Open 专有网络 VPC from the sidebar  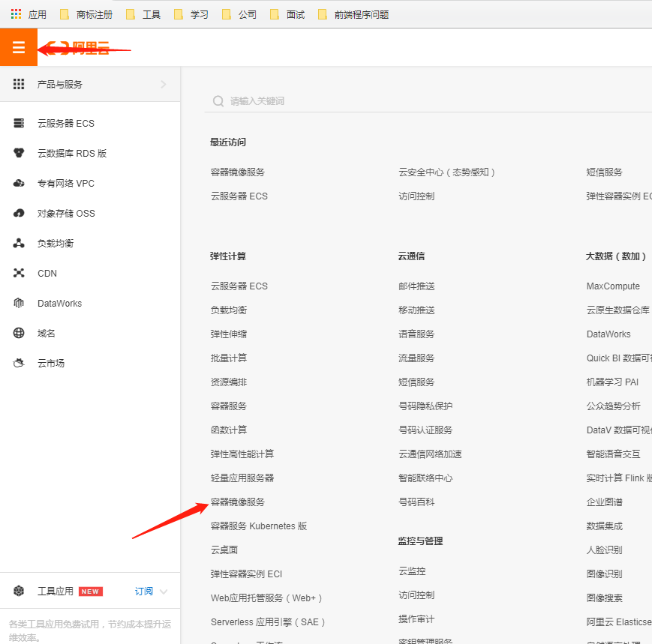coord(66,183)
